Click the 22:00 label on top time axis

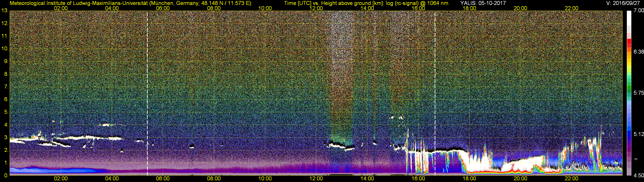pos(571,8)
